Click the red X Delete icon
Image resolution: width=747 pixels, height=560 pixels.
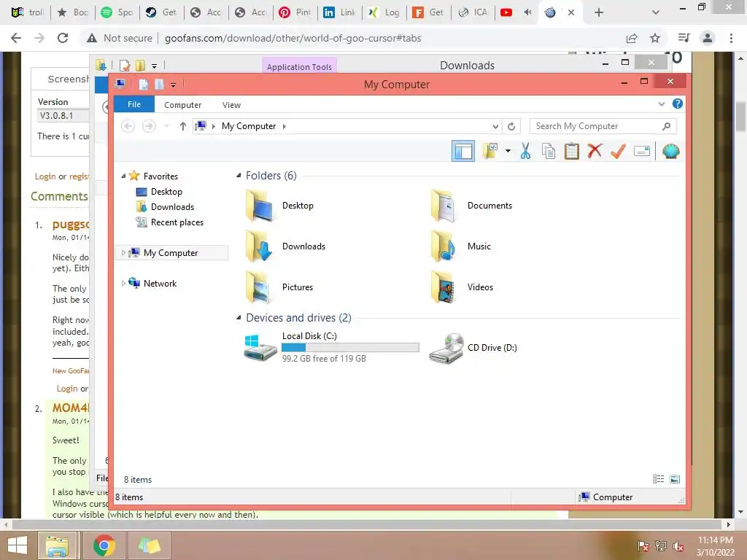tap(595, 152)
